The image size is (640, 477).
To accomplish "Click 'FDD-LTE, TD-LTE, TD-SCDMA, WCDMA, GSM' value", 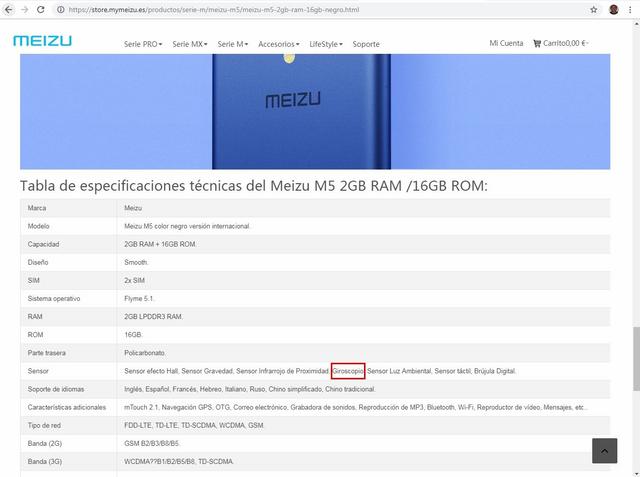I will (x=194, y=425).
